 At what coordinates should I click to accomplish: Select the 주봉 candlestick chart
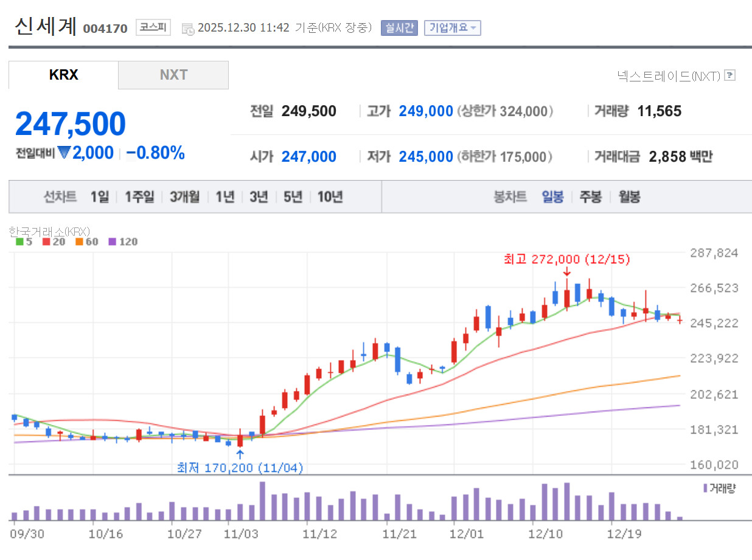coord(590,197)
